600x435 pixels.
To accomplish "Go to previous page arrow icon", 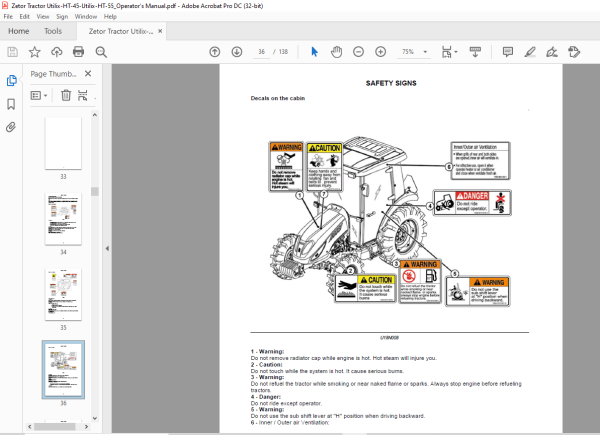I will pos(215,52).
